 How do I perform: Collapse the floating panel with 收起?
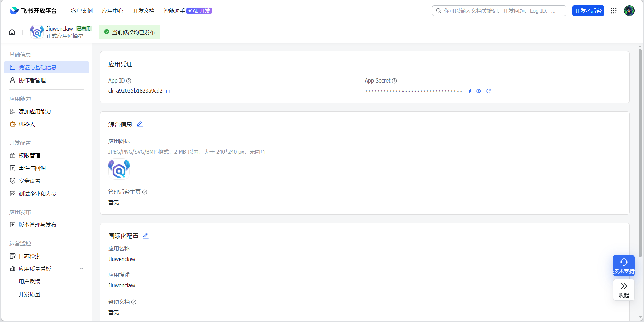tap(624, 290)
